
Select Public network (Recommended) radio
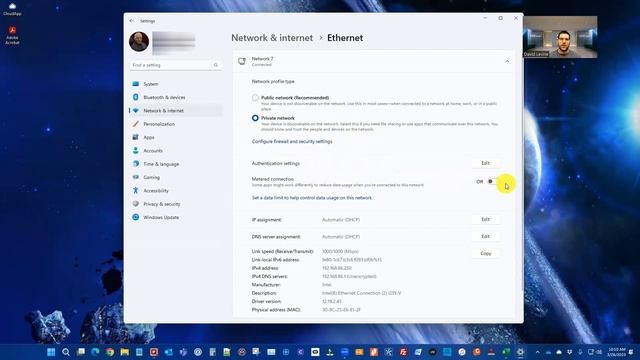[x=255, y=98]
